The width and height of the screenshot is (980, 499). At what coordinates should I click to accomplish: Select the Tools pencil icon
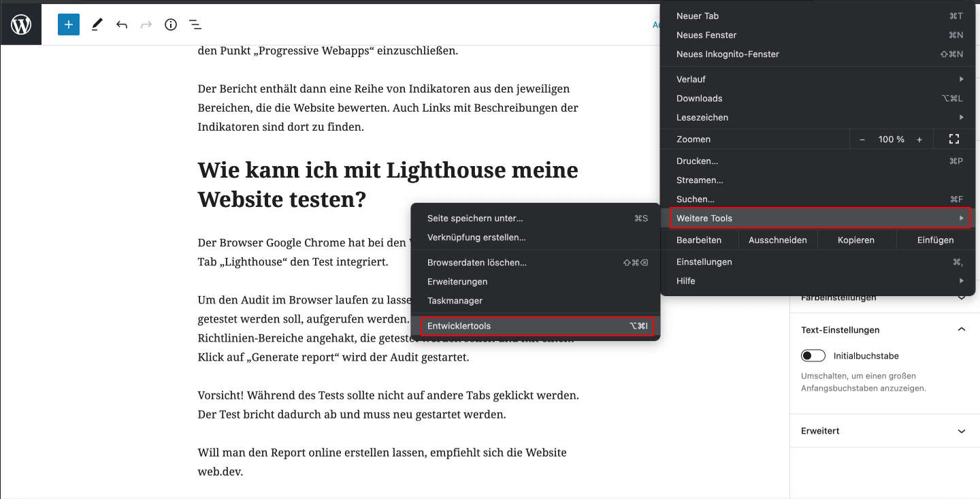pos(96,24)
